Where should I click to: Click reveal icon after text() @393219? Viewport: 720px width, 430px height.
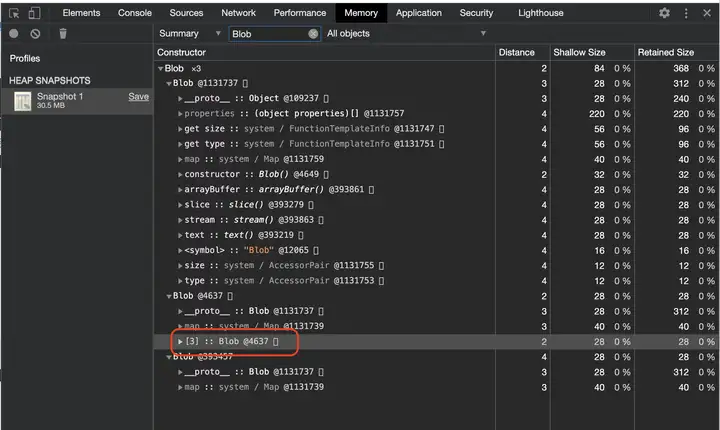point(300,235)
